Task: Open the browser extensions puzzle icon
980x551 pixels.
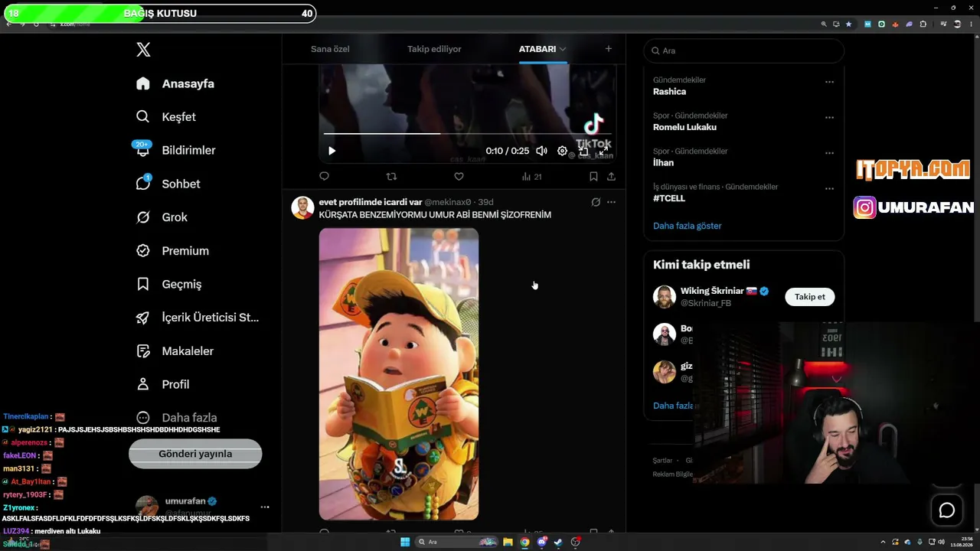Action: click(x=923, y=24)
